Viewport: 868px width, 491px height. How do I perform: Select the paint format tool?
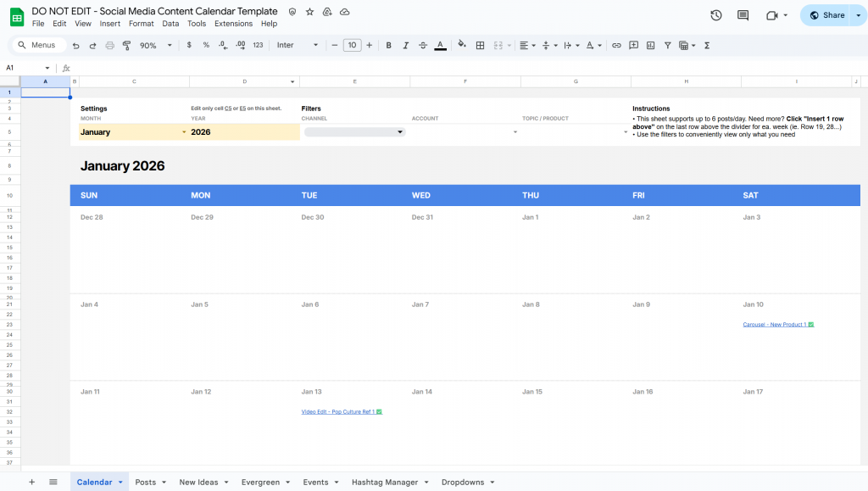click(126, 45)
